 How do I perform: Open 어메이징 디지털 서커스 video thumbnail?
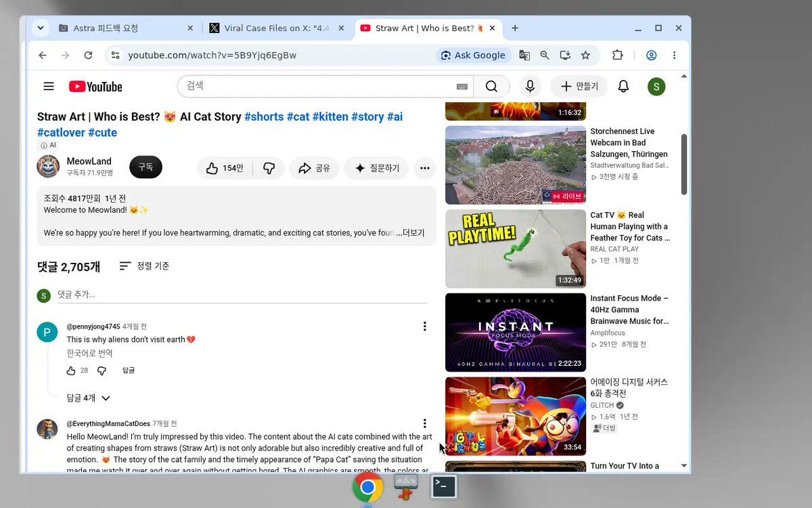point(516,416)
